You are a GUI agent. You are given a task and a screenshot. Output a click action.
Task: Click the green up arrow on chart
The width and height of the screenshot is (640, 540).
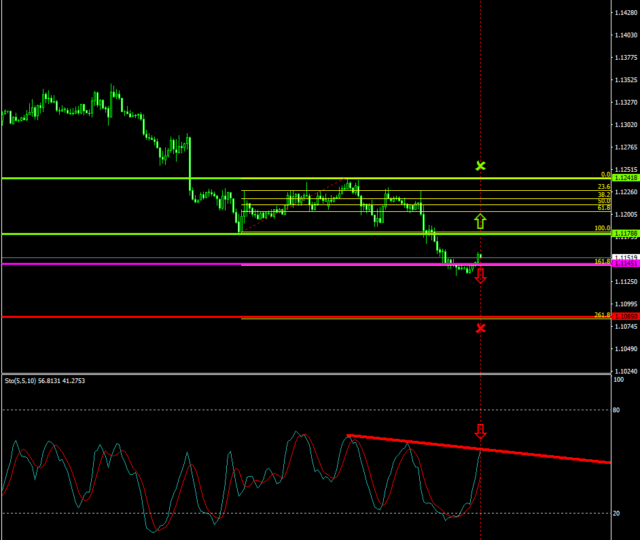click(x=480, y=221)
